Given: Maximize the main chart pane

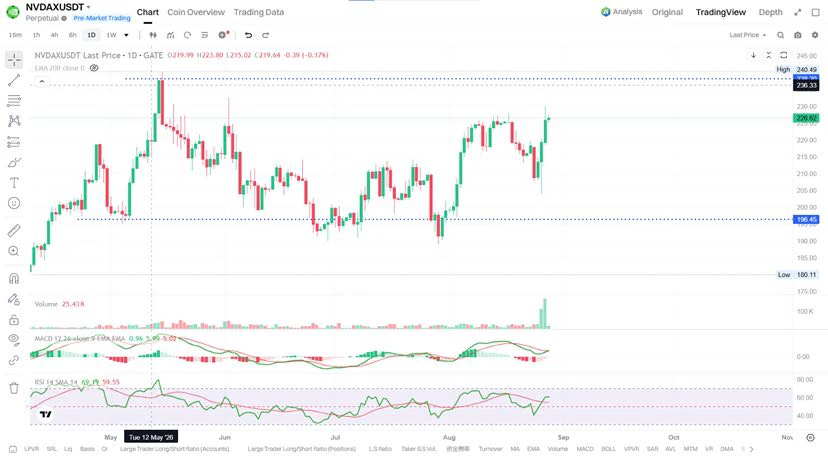Looking at the screenshot, I should click(x=784, y=55).
